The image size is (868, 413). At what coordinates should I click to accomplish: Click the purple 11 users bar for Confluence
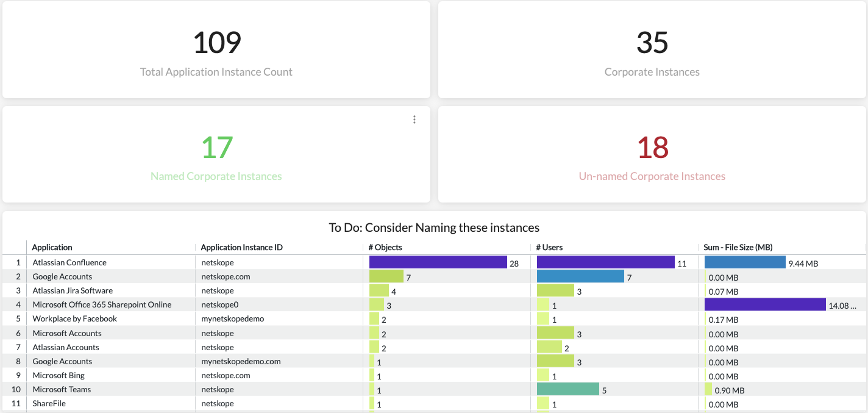tap(606, 262)
